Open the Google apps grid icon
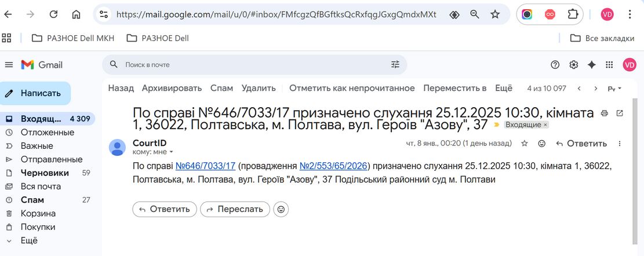This screenshot has width=644, height=256. point(609,65)
